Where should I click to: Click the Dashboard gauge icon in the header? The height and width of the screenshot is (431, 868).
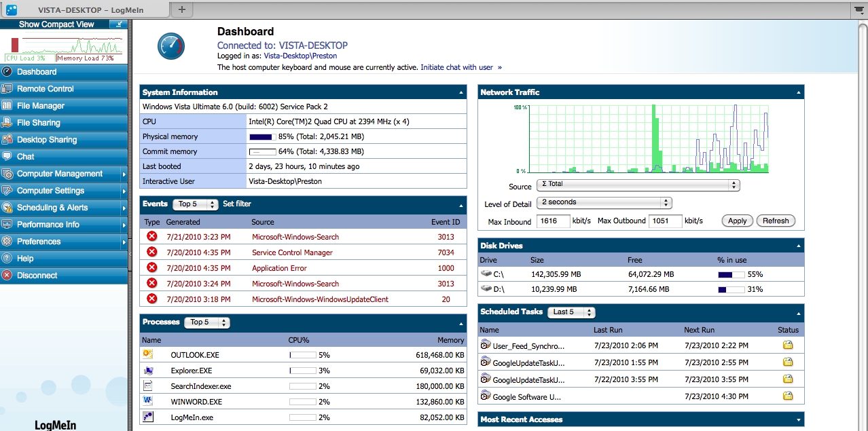pyautogui.click(x=170, y=46)
